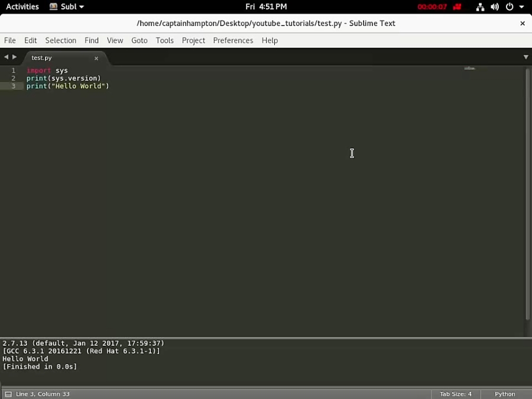
Task: Click the power icon in the top bar
Action: pyautogui.click(x=509, y=7)
